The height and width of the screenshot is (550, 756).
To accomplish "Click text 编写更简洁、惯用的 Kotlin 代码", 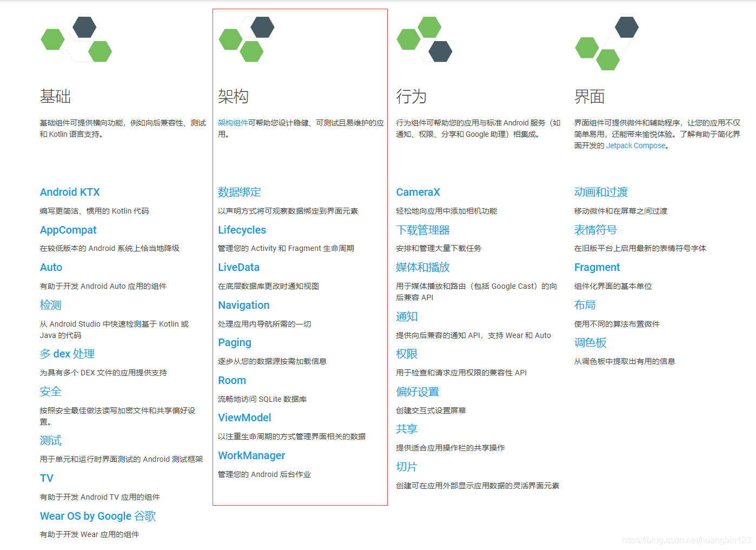I will (x=94, y=211).
